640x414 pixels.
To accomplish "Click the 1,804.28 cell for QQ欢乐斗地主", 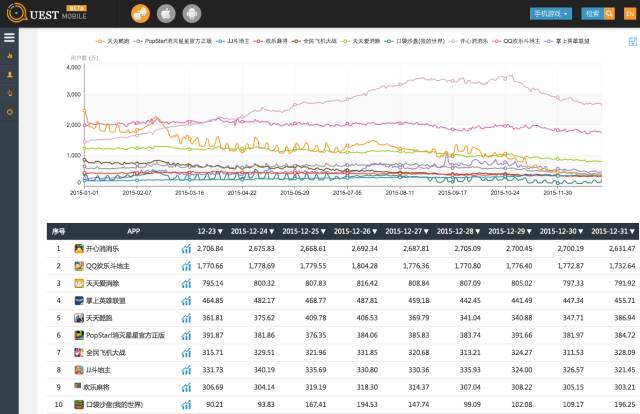I will [x=364, y=266].
